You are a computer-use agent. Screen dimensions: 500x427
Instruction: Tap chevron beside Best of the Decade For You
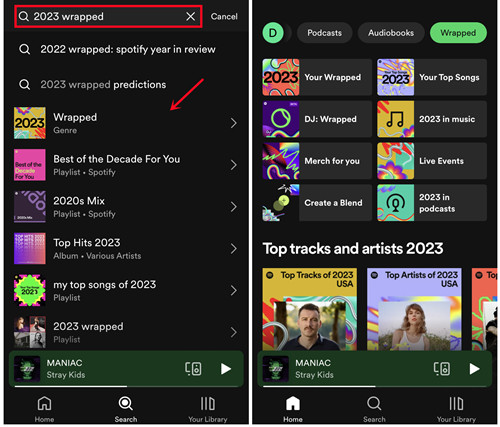[x=234, y=165]
